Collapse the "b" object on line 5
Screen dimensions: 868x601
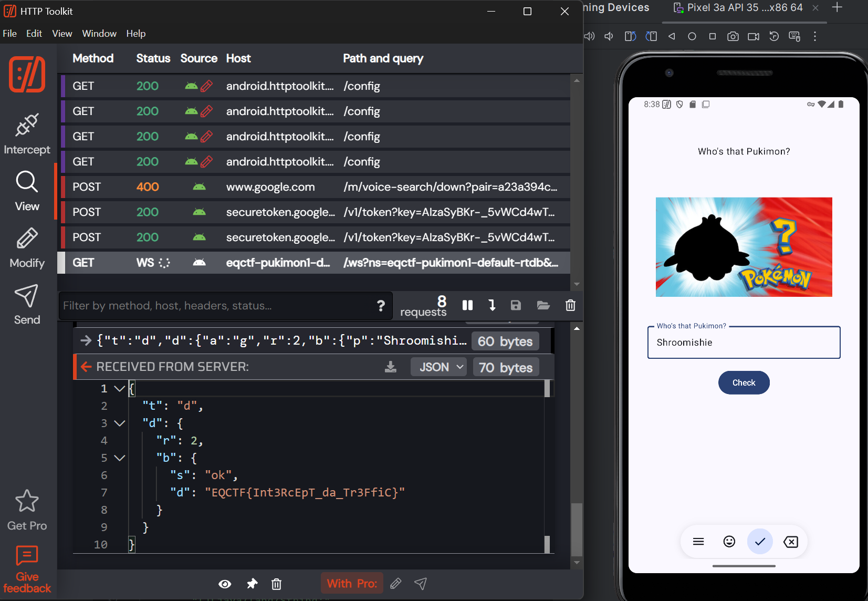coord(120,458)
